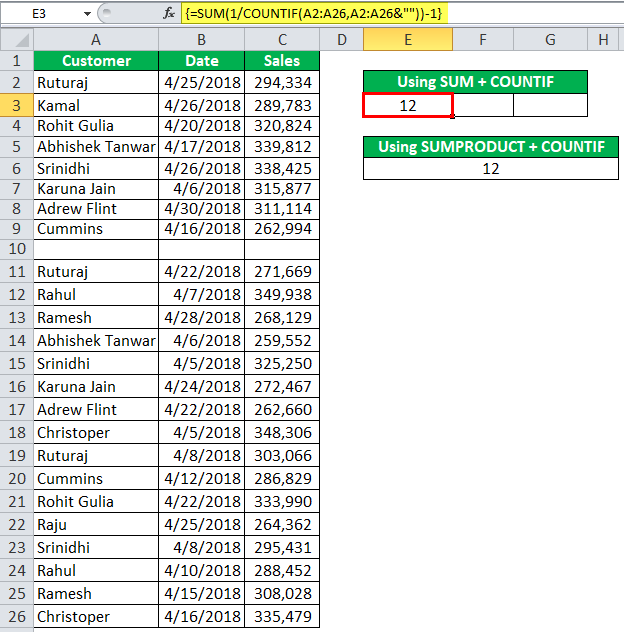Select column C header
Viewport: 624px width, 632px height.
pyautogui.click(x=282, y=40)
